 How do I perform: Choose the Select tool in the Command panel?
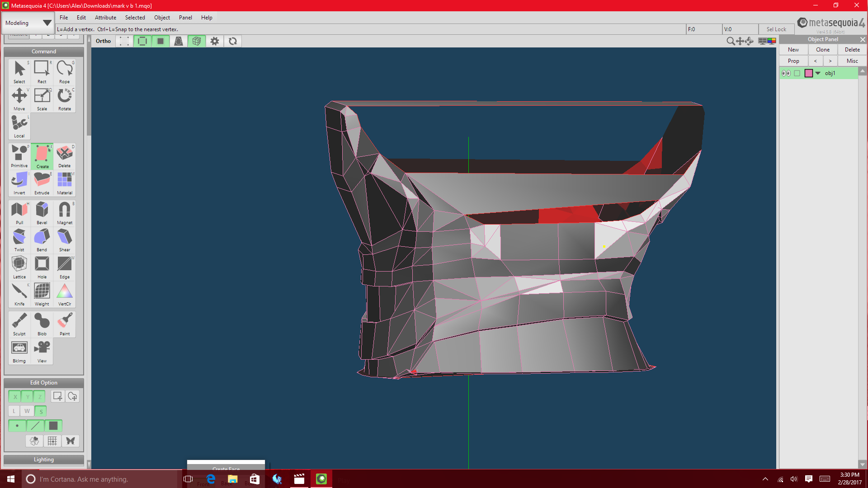click(19, 71)
